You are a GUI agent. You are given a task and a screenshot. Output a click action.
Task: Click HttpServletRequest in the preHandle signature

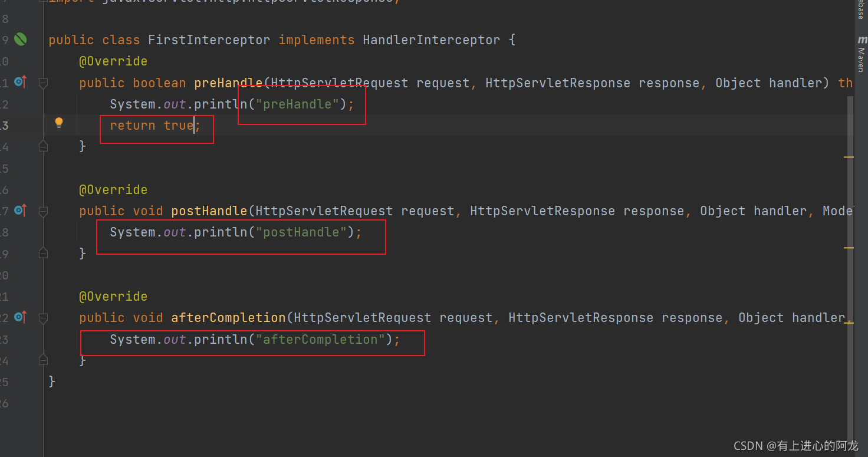(x=339, y=83)
